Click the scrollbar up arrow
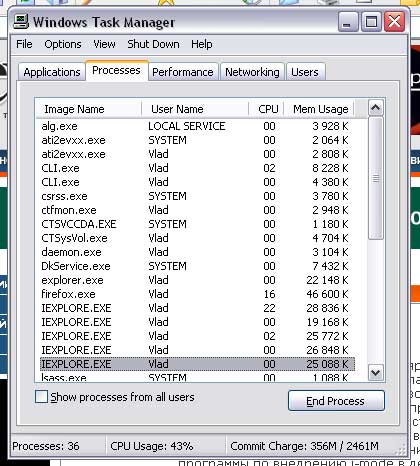 (376, 108)
